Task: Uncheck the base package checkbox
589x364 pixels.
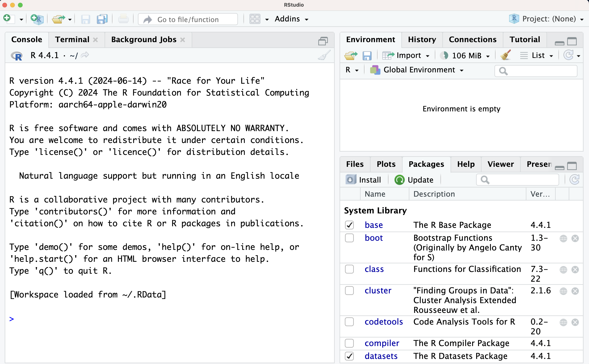Action: point(349,225)
